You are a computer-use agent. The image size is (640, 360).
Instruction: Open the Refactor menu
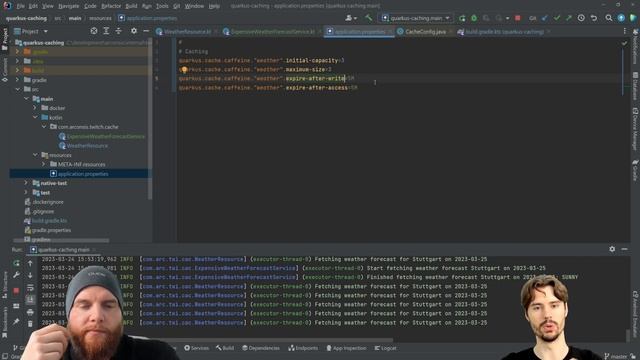111,6
